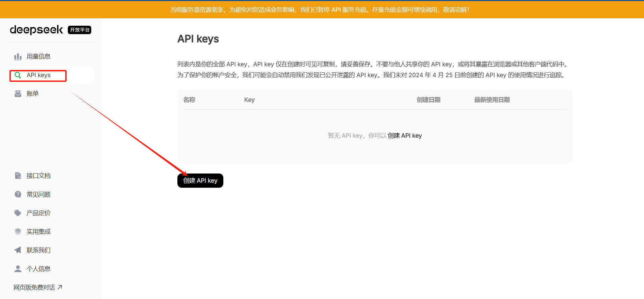Click the inline 创建 API key link in table
Image resolution: width=644 pixels, height=299 pixels.
click(405, 136)
